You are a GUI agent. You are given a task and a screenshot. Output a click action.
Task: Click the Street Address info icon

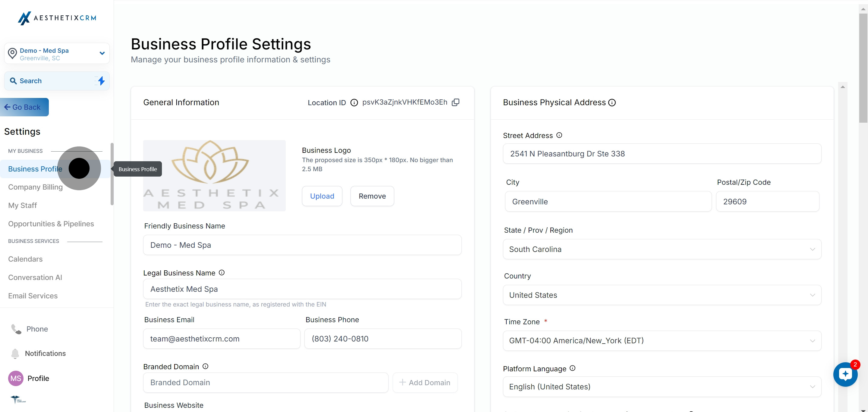[559, 135]
